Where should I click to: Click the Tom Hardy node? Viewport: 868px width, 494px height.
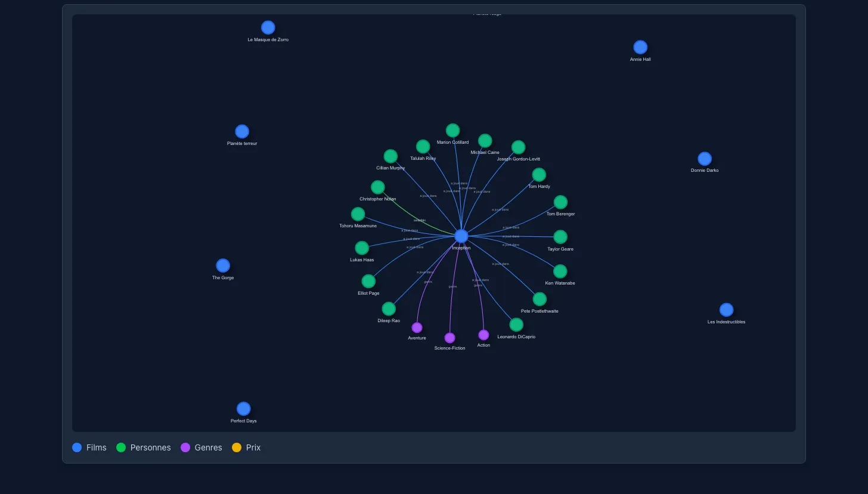(539, 175)
